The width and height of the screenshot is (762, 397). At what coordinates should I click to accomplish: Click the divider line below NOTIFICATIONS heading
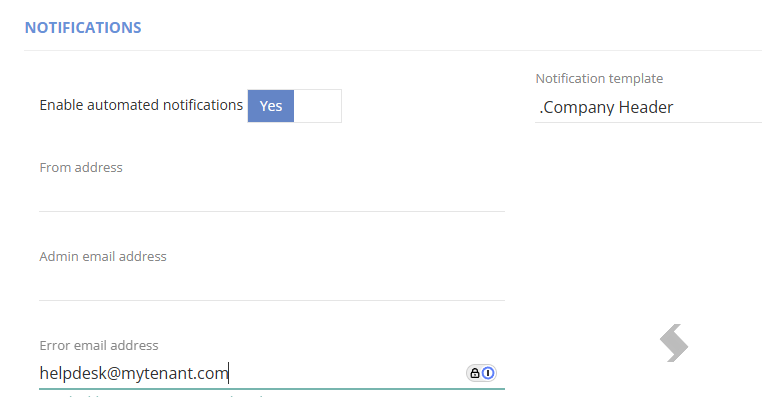(393, 50)
